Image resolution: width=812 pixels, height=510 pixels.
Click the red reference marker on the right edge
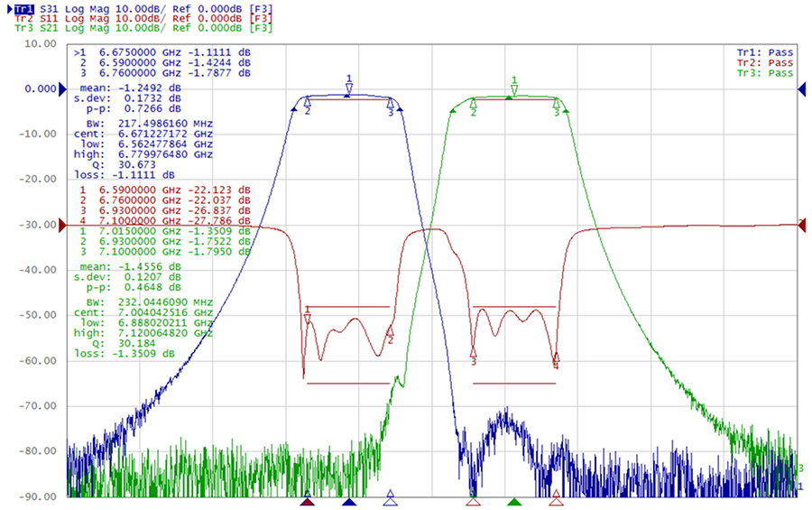coord(799,225)
